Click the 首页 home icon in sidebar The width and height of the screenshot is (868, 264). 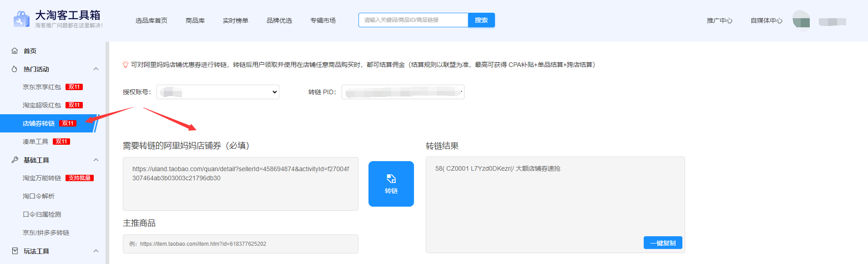tap(15, 51)
